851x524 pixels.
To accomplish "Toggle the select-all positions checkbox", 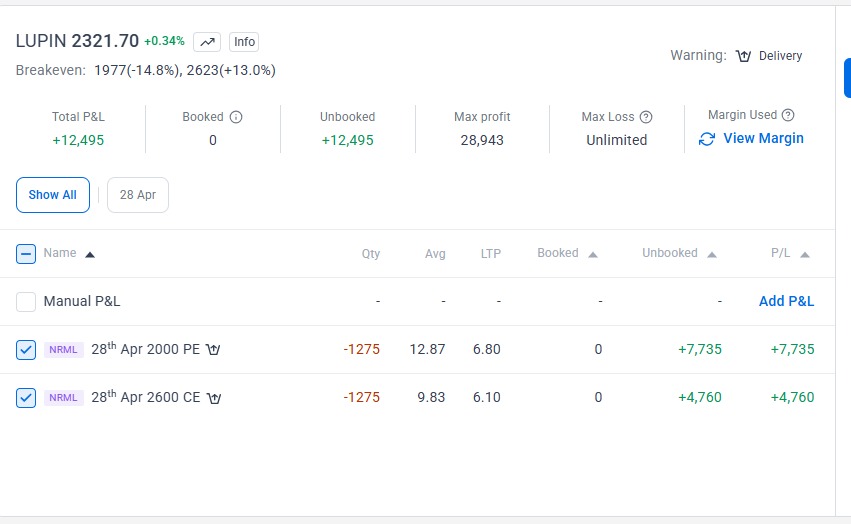I will (26, 254).
